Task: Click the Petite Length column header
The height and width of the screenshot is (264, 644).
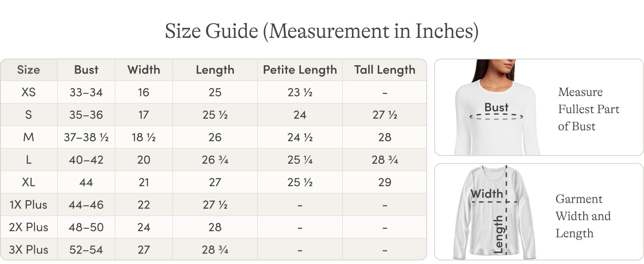Action: point(300,70)
